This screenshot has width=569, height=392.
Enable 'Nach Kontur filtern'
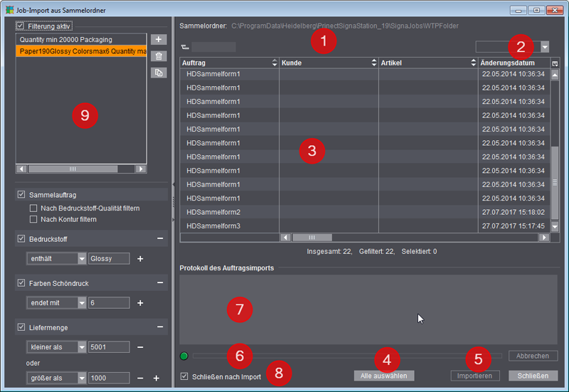[x=33, y=219]
